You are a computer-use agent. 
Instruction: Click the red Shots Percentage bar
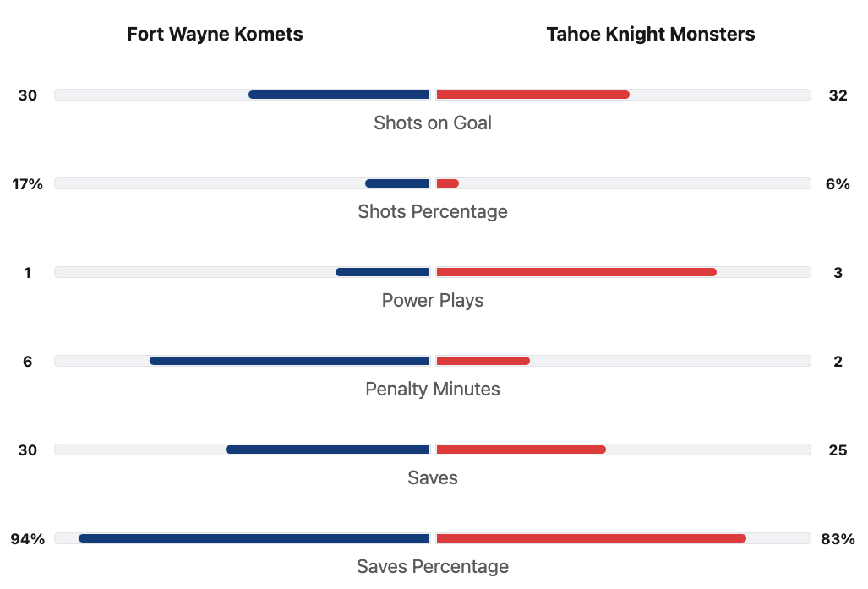click(x=447, y=183)
